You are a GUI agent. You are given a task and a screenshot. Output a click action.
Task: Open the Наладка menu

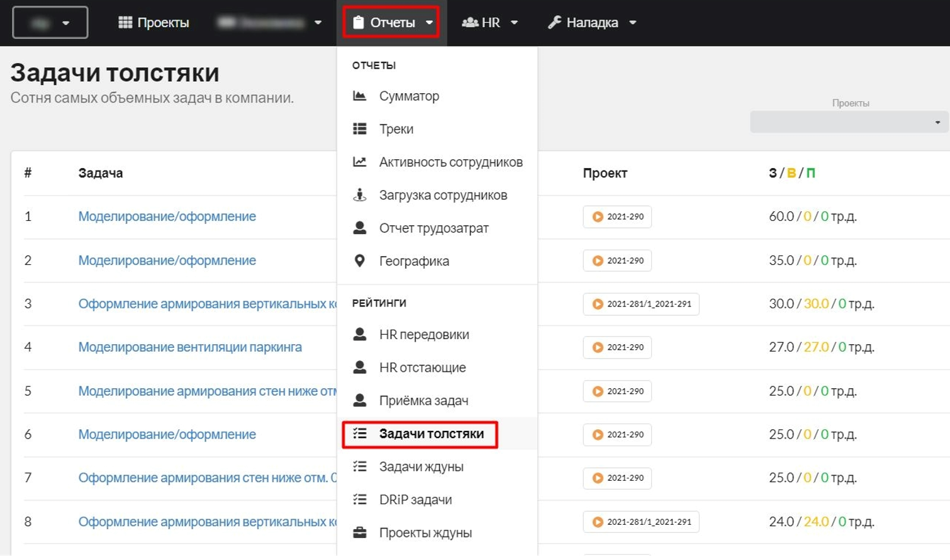(592, 23)
